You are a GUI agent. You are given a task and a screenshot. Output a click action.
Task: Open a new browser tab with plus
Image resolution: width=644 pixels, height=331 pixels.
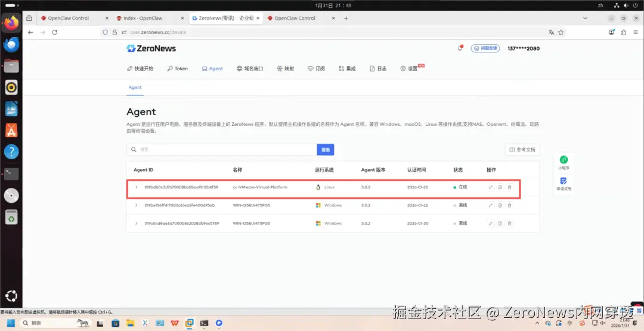(x=346, y=18)
